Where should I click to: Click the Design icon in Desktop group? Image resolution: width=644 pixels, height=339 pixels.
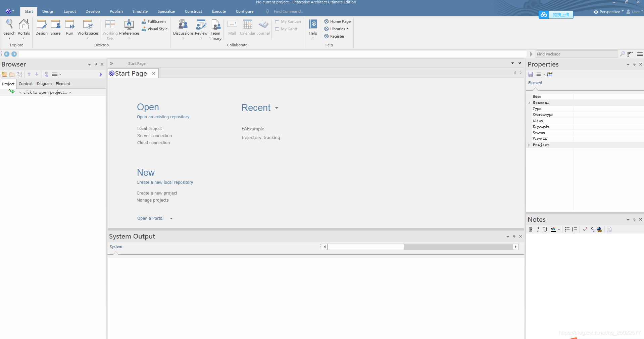tap(42, 28)
